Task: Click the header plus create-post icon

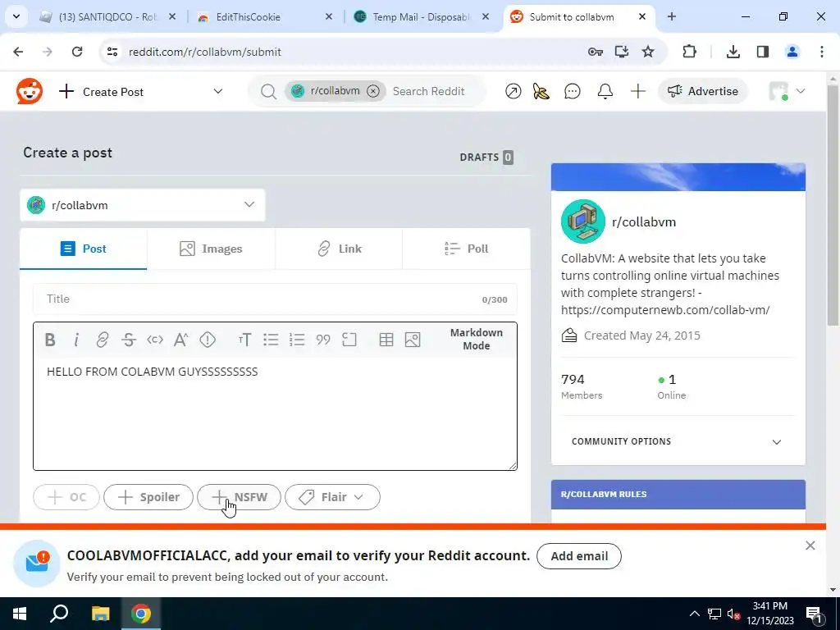Action: coord(637,92)
